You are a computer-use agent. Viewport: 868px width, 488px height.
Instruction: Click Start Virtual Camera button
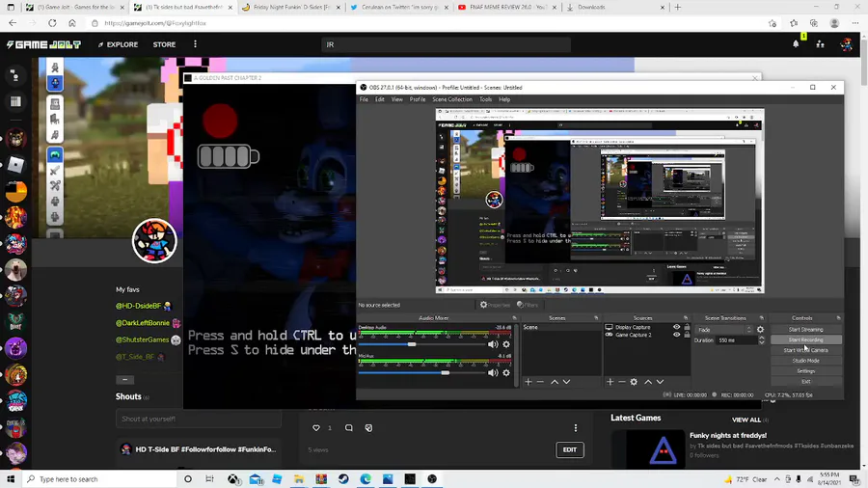click(805, 350)
